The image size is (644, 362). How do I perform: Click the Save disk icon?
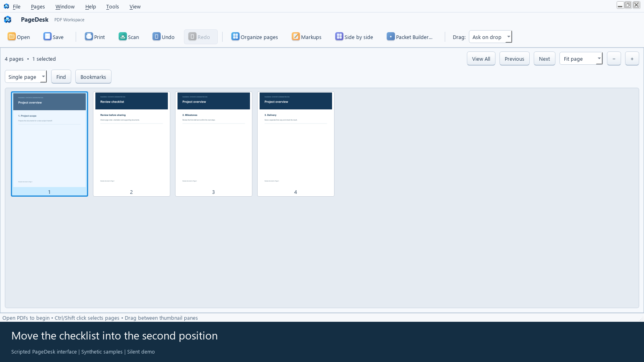coord(47,37)
